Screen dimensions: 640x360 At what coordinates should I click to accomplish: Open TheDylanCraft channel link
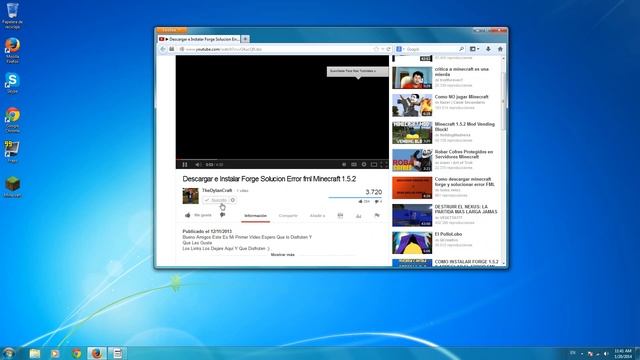(217, 190)
